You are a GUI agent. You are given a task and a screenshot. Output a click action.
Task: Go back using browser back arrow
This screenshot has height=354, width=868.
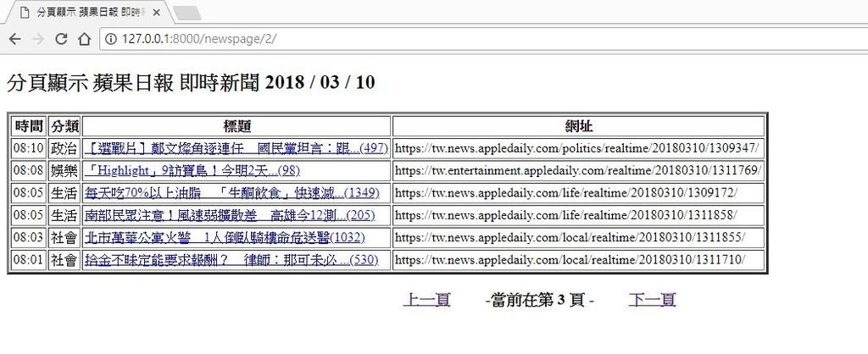(15, 39)
